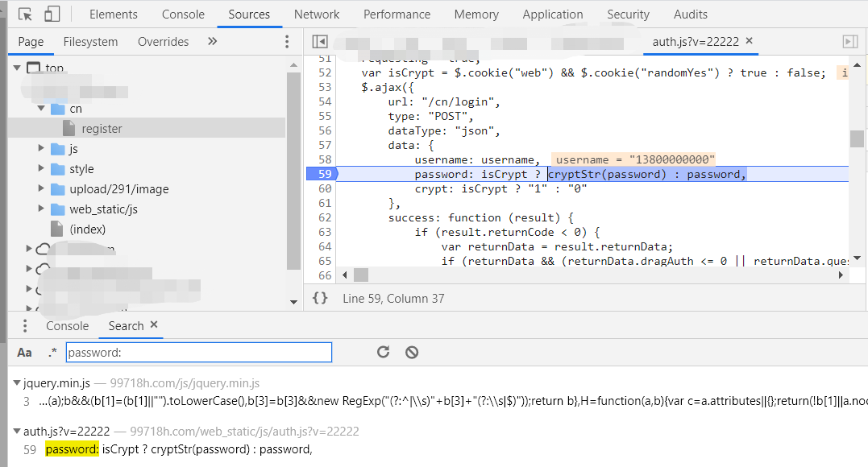868x467 pixels.
Task: Open the drawer three-dot menu
Action: 25,326
